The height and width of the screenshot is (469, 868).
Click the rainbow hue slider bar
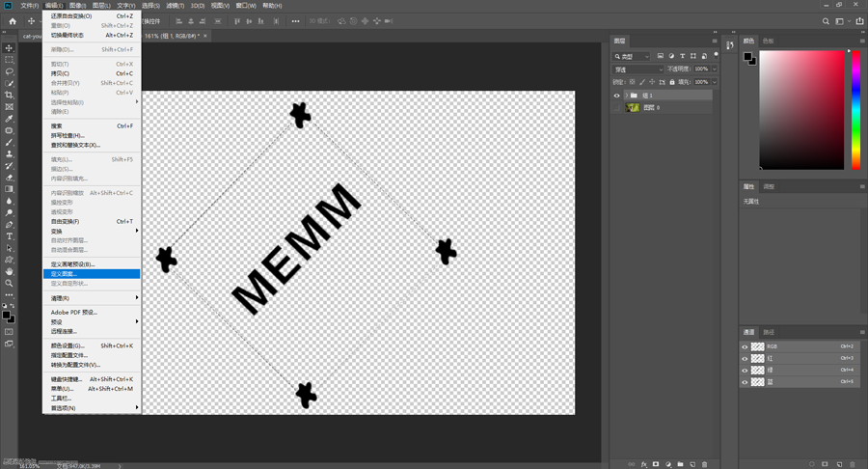pyautogui.click(x=855, y=108)
